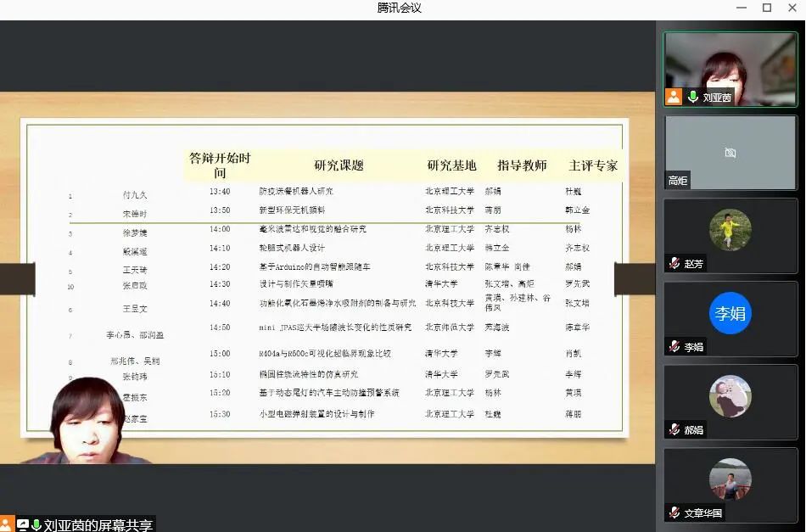Select 赵芳's avatar thumbnail

[x=730, y=230]
